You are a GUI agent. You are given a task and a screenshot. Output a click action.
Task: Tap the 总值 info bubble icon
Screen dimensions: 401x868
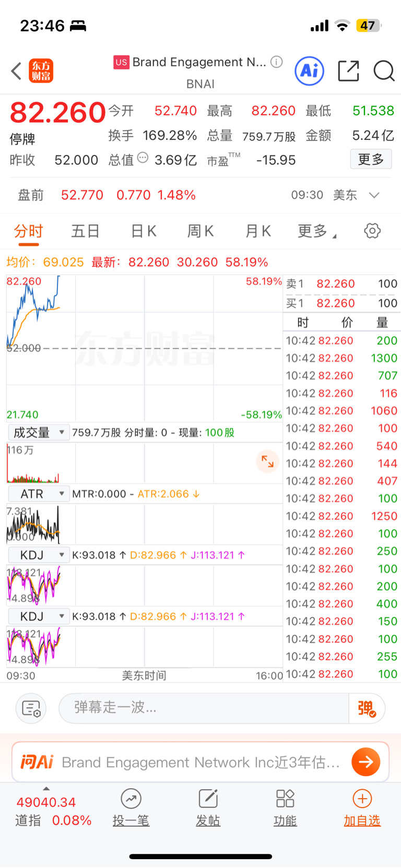click(x=143, y=158)
